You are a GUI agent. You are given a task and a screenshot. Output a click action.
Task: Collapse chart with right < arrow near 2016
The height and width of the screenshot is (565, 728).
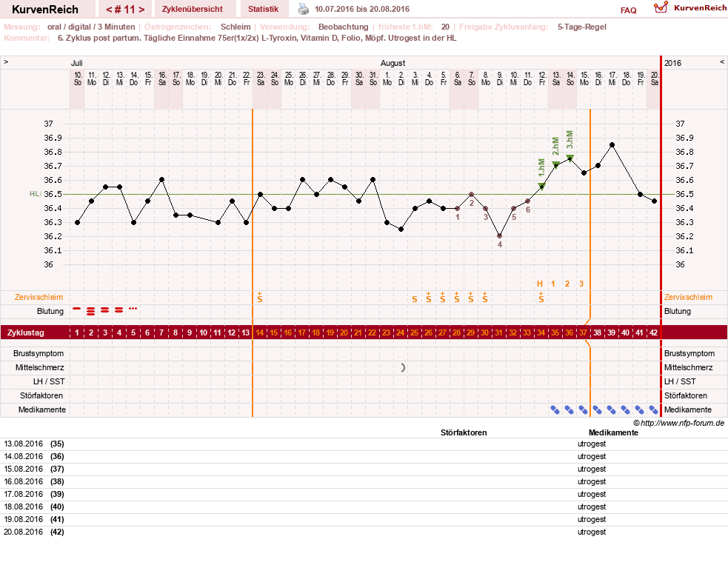click(x=722, y=61)
